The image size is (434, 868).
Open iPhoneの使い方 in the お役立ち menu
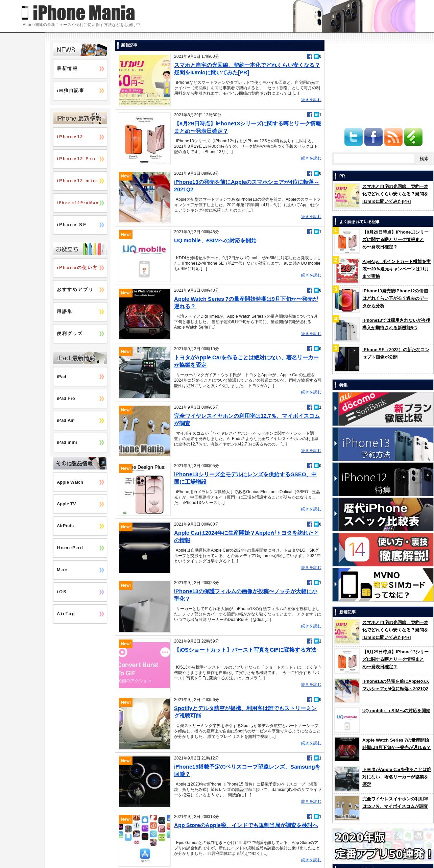[80, 268]
